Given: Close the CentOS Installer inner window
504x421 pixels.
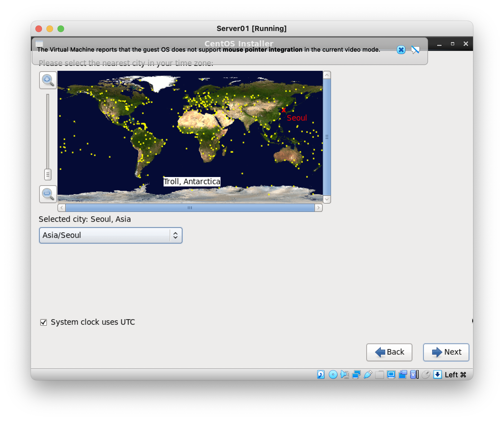Looking at the screenshot, I should (466, 44).
